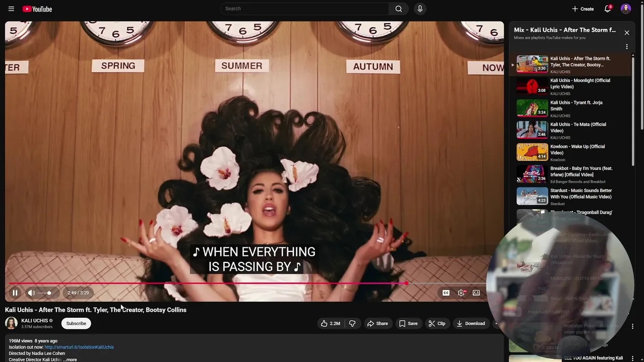Viewport: 644px width, 362px height.
Task: Open notifications bell
Action: [x=608, y=9]
